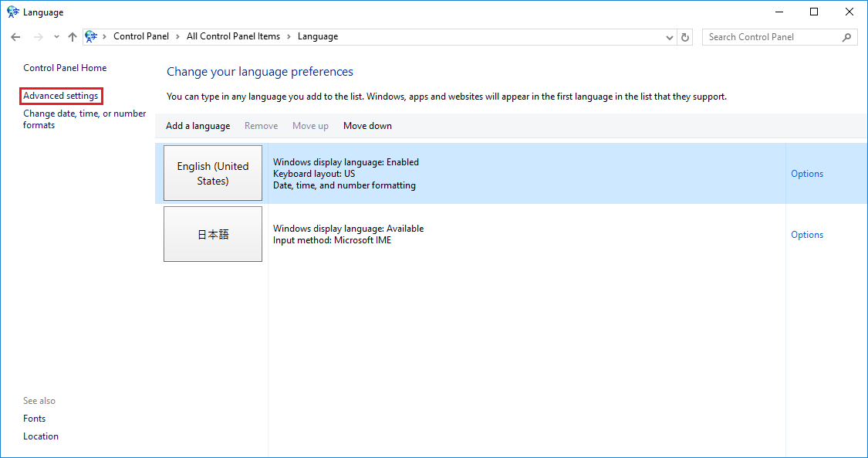Click the back navigation arrow

click(15, 37)
